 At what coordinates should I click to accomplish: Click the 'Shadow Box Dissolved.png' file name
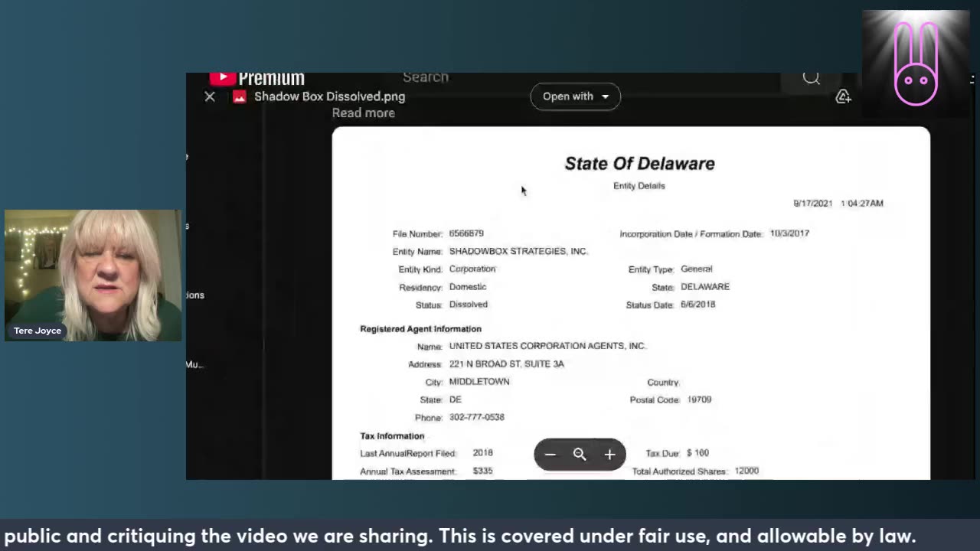point(330,96)
